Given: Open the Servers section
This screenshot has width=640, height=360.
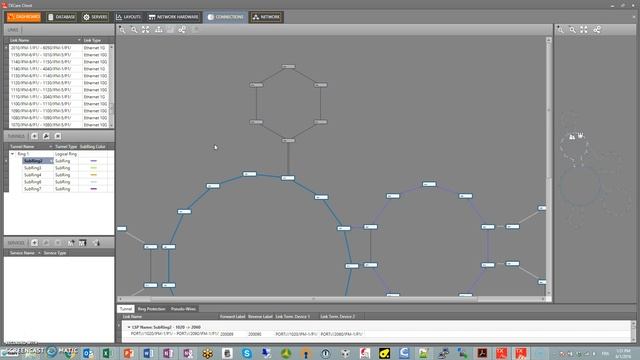Looking at the screenshot, I should click(95, 17).
